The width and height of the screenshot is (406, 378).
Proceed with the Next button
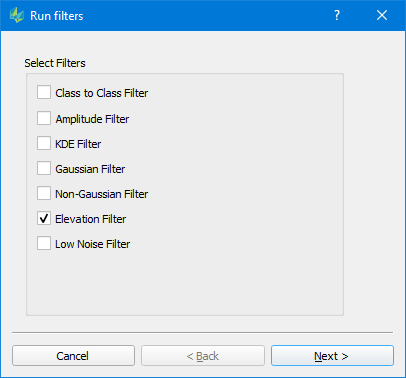(x=332, y=356)
